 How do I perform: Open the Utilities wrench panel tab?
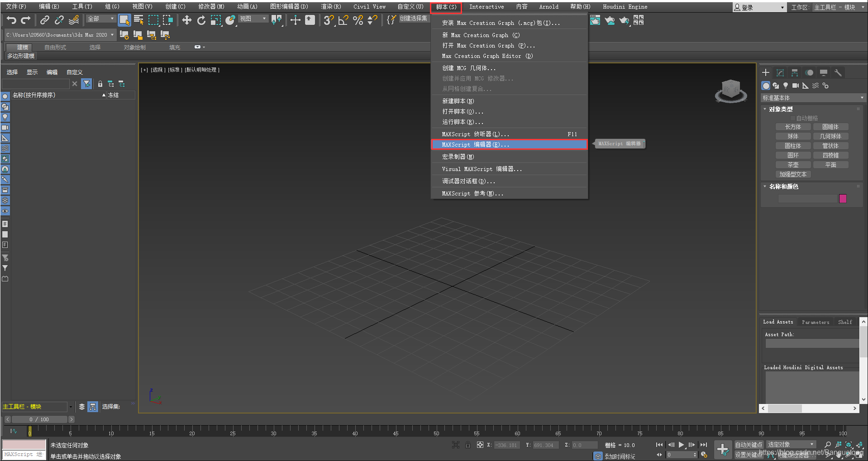tap(838, 72)
